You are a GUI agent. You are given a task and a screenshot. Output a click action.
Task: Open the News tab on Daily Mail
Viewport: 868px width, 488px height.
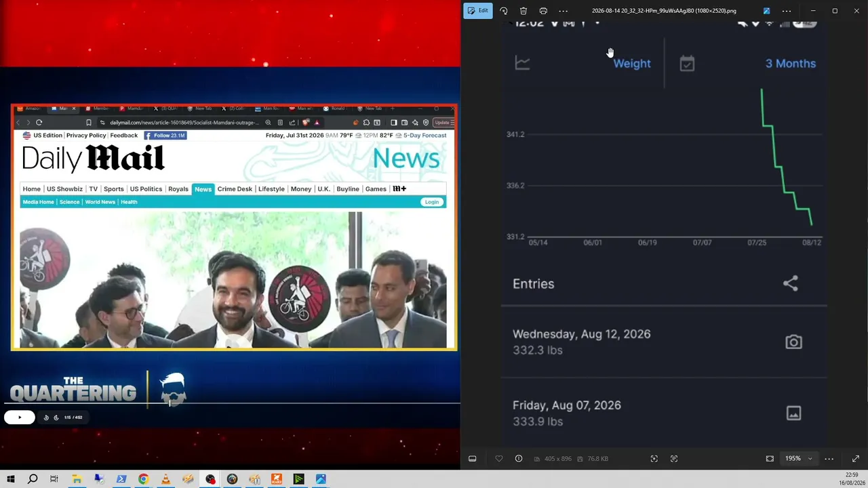(x=203, y=189)
